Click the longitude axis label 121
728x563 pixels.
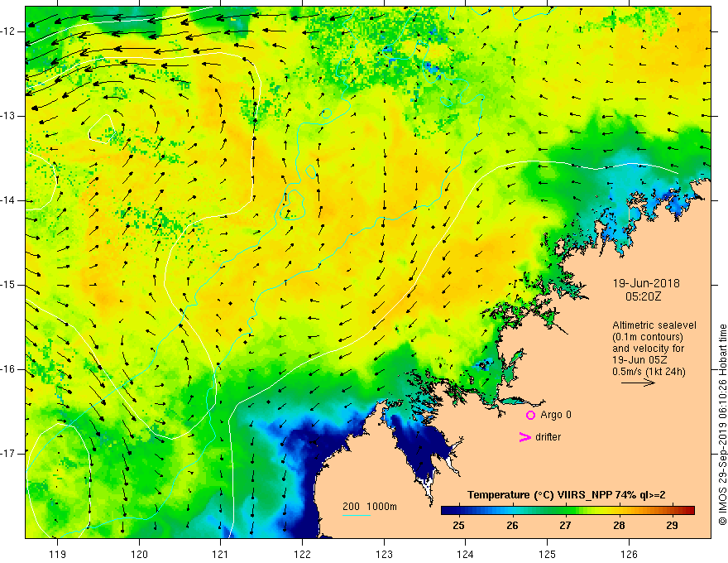221,554
